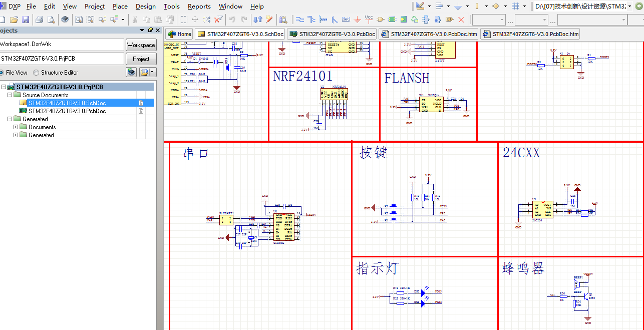Select STM32F407ZGT6-V3.0.PcbDoc in project tree
Image resolution: width=644 pixels, height=330 pixels.
(x=67, y=111)
